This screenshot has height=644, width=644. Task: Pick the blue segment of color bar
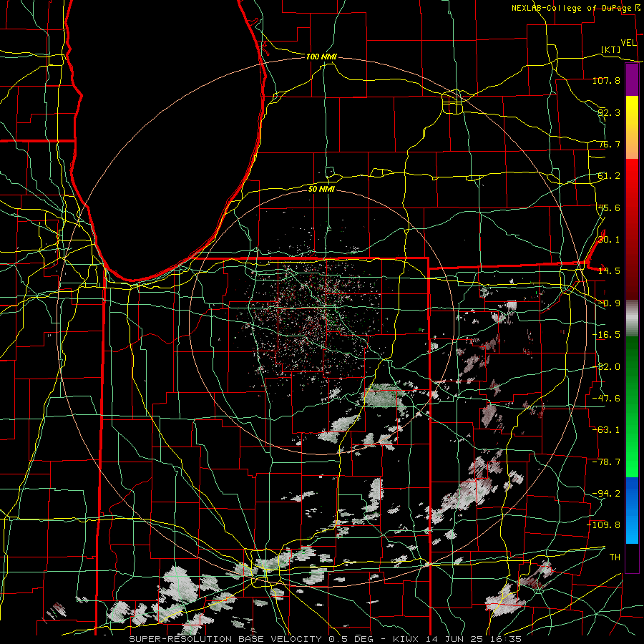pyautogui.click(x=632, y=510)
